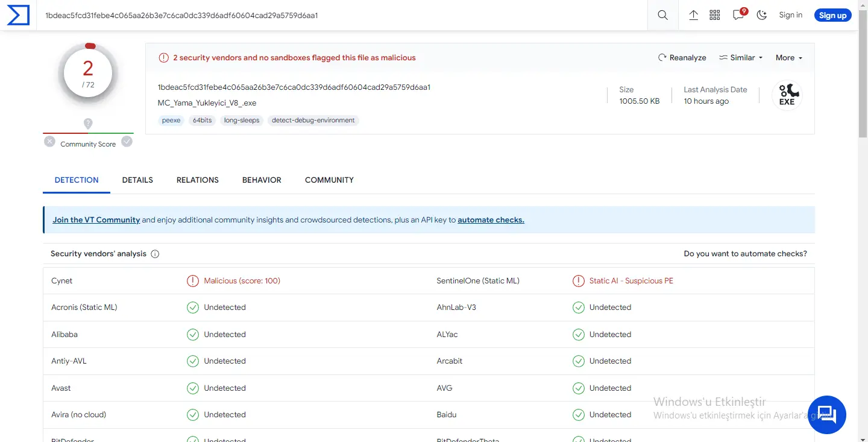The width and height of the screenshot is (868, 442).
Task: Click the community score X vote icon
Action: point(49,141)
